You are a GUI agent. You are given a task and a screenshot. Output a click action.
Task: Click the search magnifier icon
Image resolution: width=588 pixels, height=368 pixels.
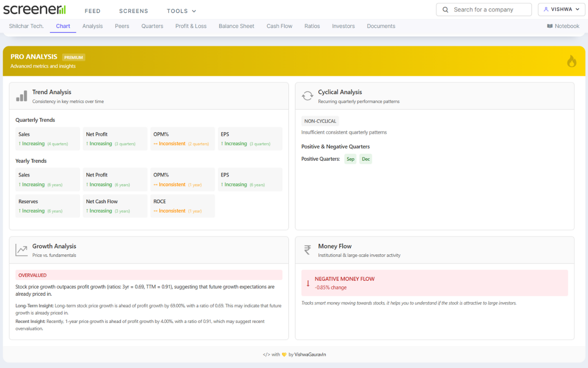[x=445, y=9]
